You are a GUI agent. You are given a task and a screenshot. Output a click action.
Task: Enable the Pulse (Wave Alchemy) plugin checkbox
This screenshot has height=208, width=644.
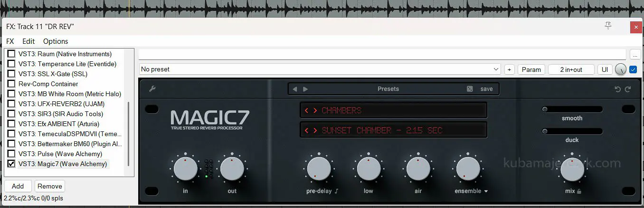click(11, 154)
